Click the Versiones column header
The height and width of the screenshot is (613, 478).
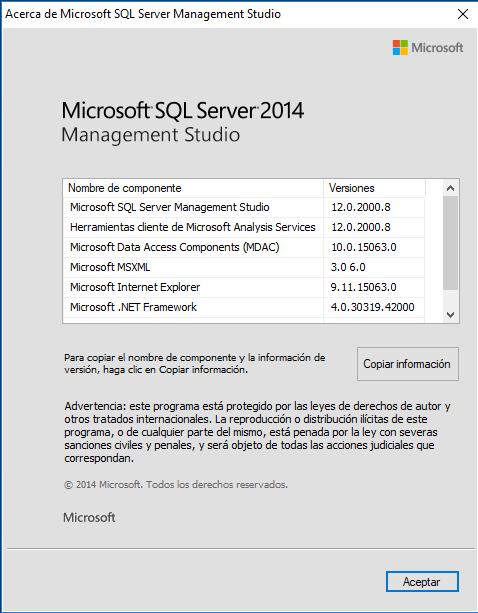(374, 188)
